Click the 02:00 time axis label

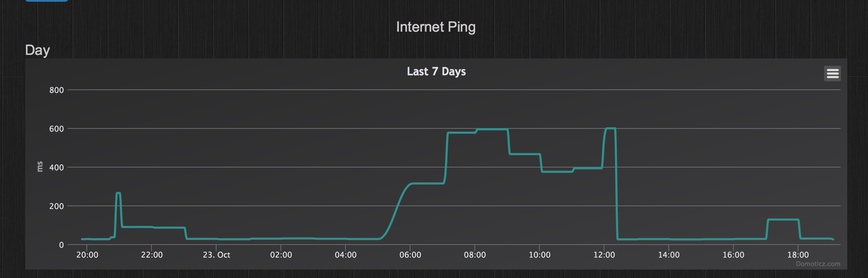(281, 255)
